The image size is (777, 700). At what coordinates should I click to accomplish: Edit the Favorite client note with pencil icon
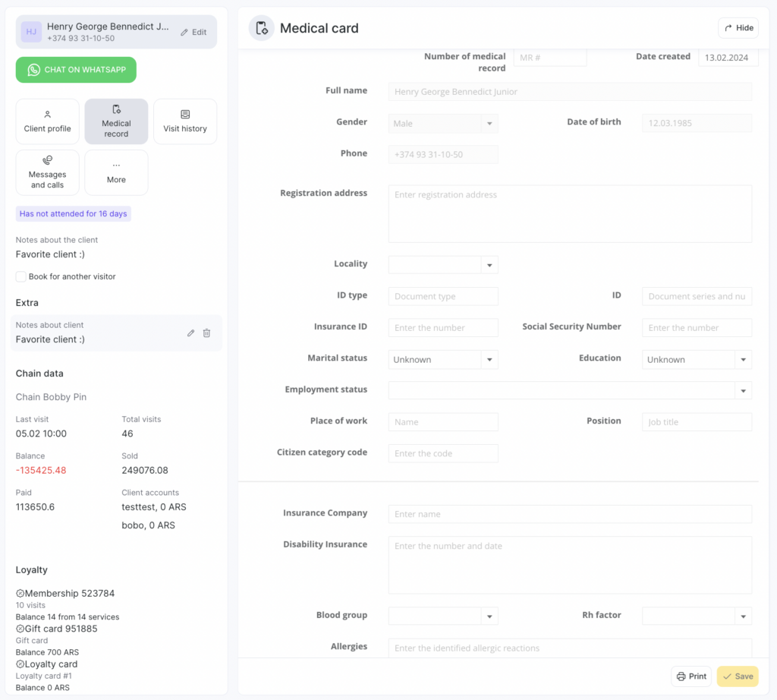tap(191, 333)
